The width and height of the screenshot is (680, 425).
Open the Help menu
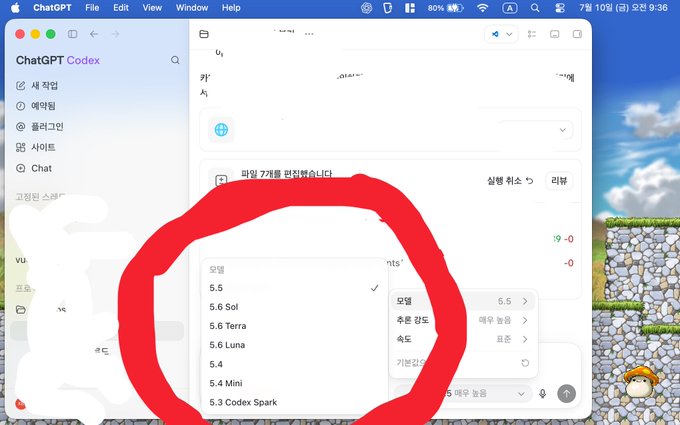231,8
